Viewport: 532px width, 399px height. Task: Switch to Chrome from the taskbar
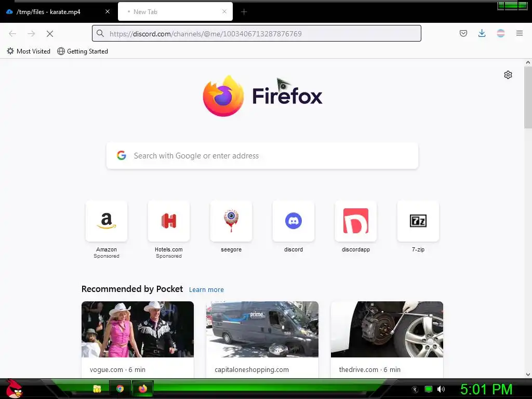[120, 389]
